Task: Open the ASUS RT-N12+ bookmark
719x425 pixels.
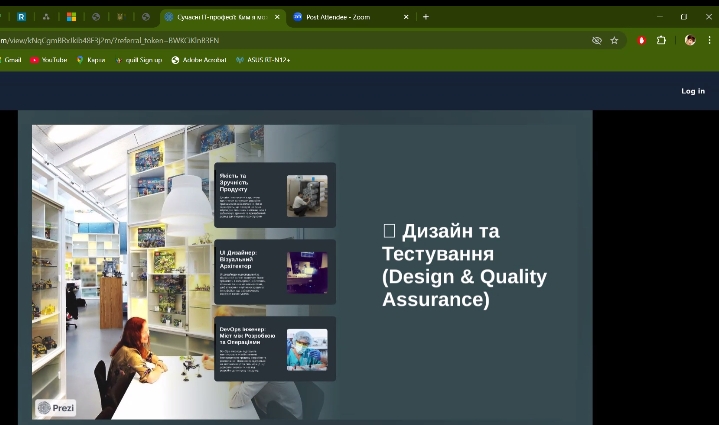Action: point(263,60)
